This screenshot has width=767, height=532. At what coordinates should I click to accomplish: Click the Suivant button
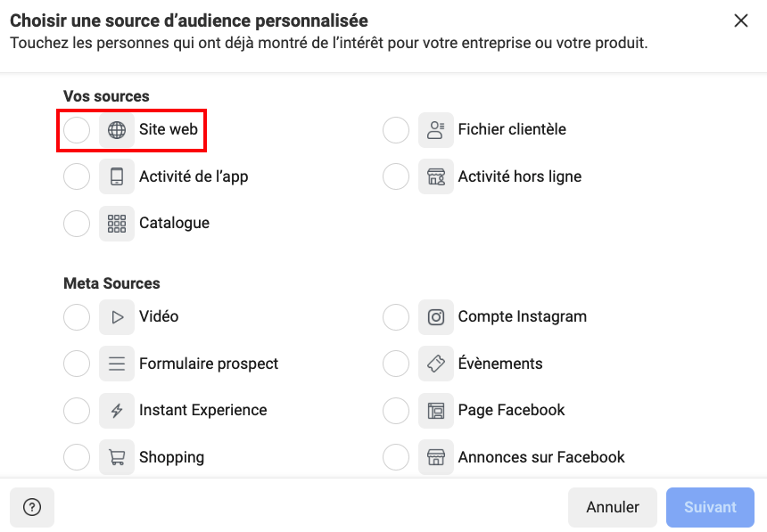(x=710, y=507)
